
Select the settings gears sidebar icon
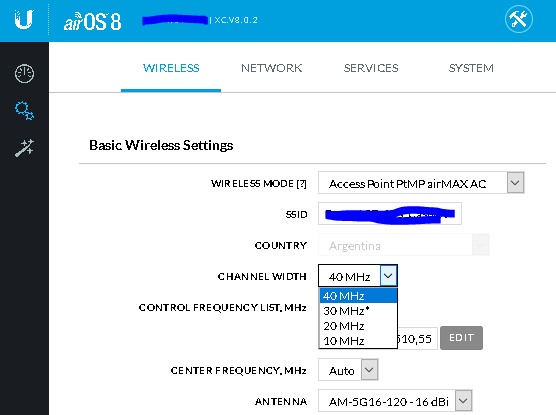coord(24,111)
